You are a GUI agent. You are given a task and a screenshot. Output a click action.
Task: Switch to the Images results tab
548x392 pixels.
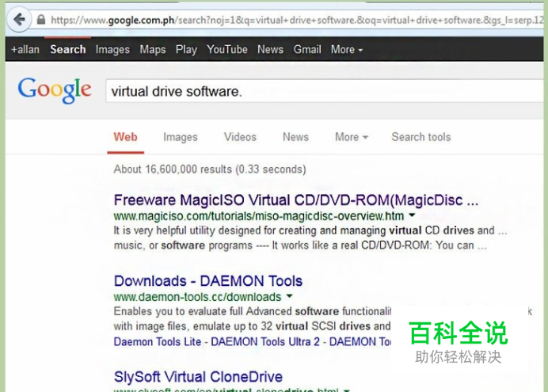pyautogui.click(x=181, y=137)
